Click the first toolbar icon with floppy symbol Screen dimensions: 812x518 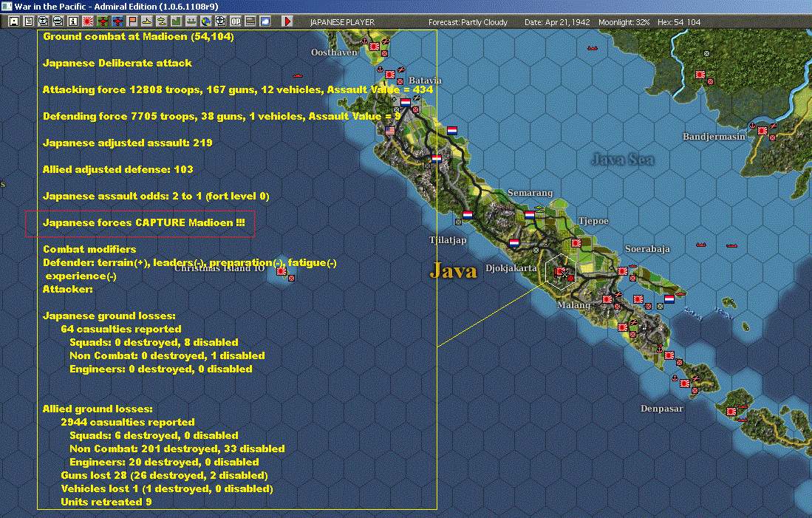click(x=14, y=21)
